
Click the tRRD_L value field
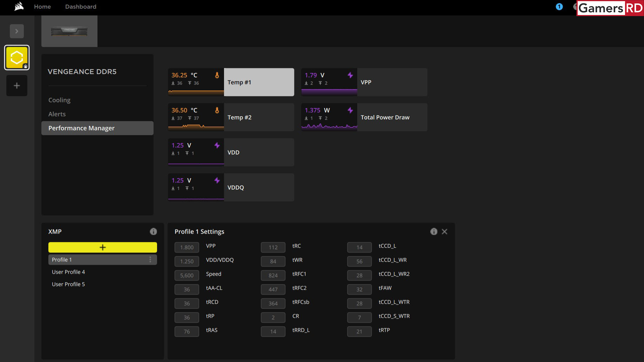point(273,331)
